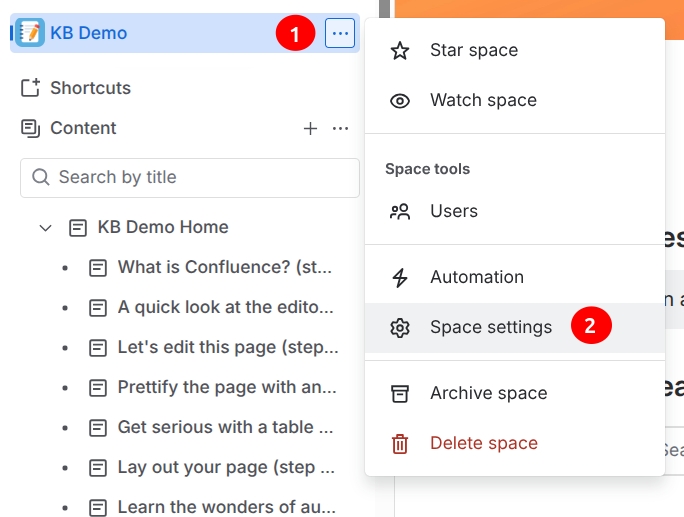Click page icon beside A quick look
This screenshot has width=684, height=517.
pos(98,308)
